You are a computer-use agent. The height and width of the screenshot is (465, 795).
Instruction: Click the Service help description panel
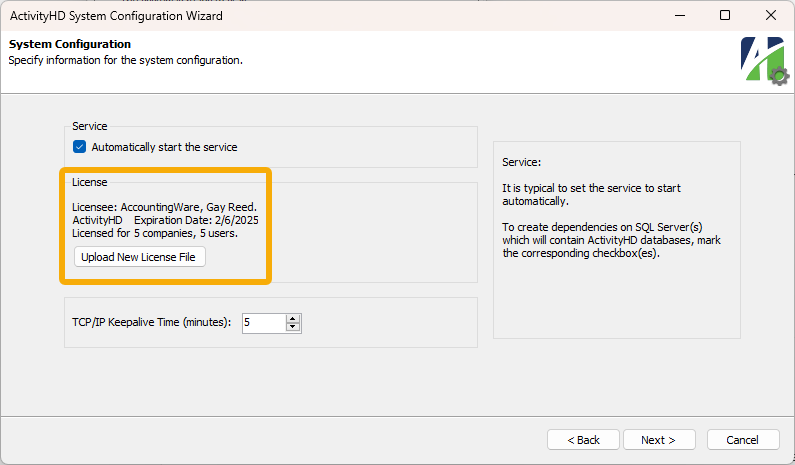pos(617,240)
